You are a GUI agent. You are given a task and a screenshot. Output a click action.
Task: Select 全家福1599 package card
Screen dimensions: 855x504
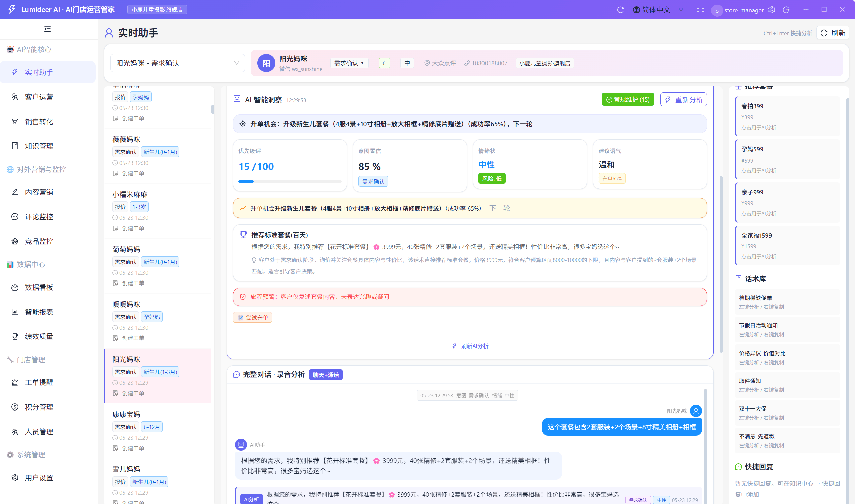(x=787, y=246)
